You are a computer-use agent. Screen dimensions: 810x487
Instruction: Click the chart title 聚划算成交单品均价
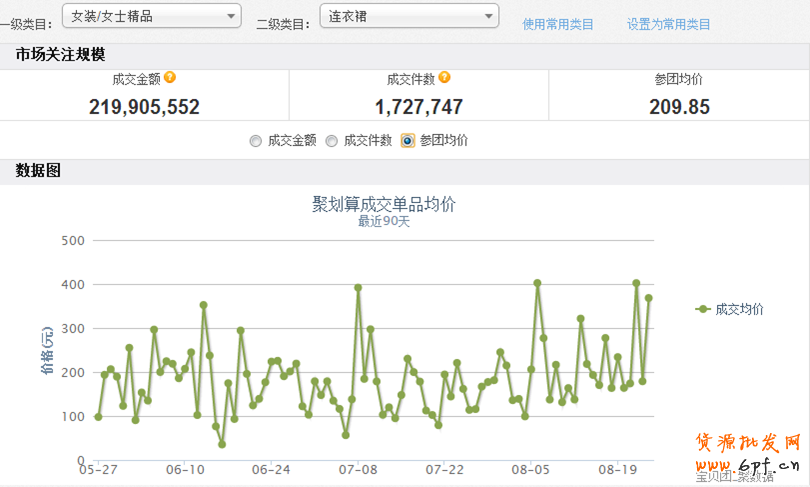[384, 204]
